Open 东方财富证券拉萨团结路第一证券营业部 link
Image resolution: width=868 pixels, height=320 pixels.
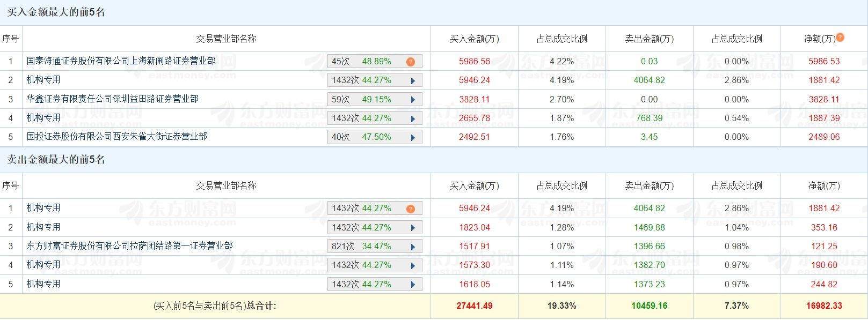[130, 246]
